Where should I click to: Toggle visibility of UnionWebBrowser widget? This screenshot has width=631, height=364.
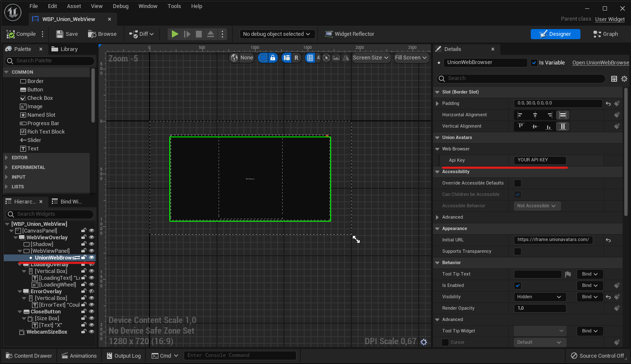[91, 257]
